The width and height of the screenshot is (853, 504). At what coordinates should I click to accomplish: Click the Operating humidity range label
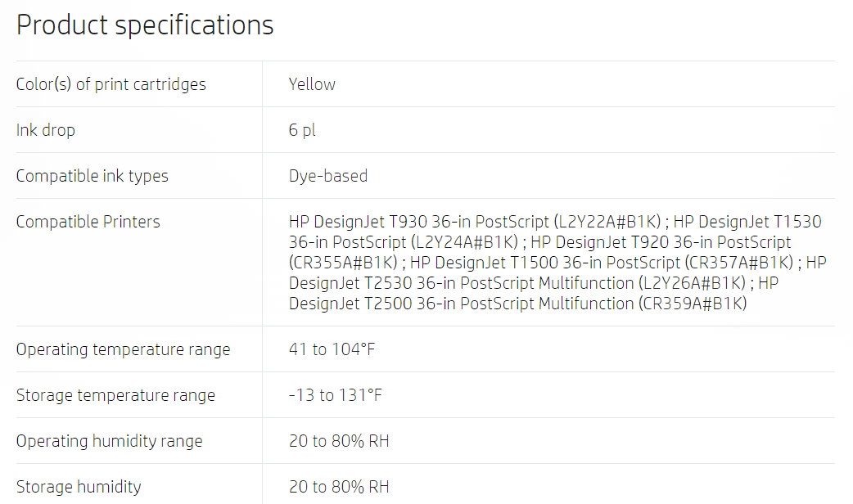(x=110, y=441)
